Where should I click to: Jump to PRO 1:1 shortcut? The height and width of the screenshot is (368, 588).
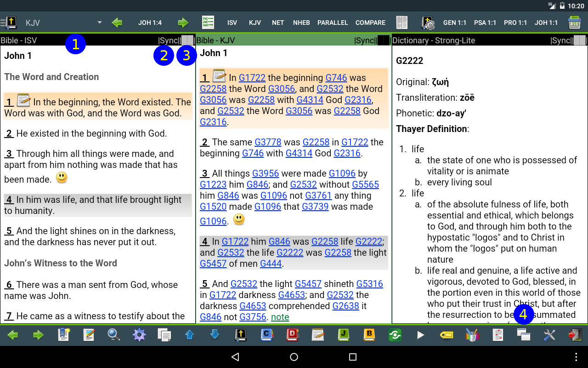(515, 23)
